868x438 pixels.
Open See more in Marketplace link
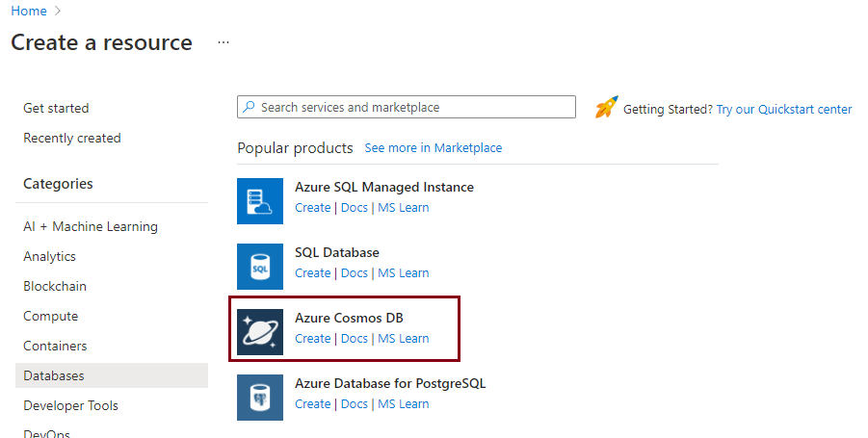[x=434, y=147]
